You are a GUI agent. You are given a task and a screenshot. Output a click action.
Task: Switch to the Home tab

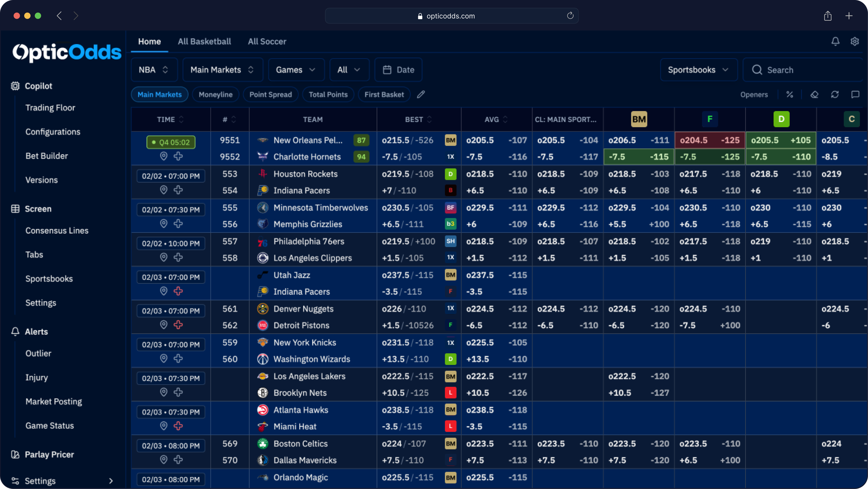coord(150,41)
